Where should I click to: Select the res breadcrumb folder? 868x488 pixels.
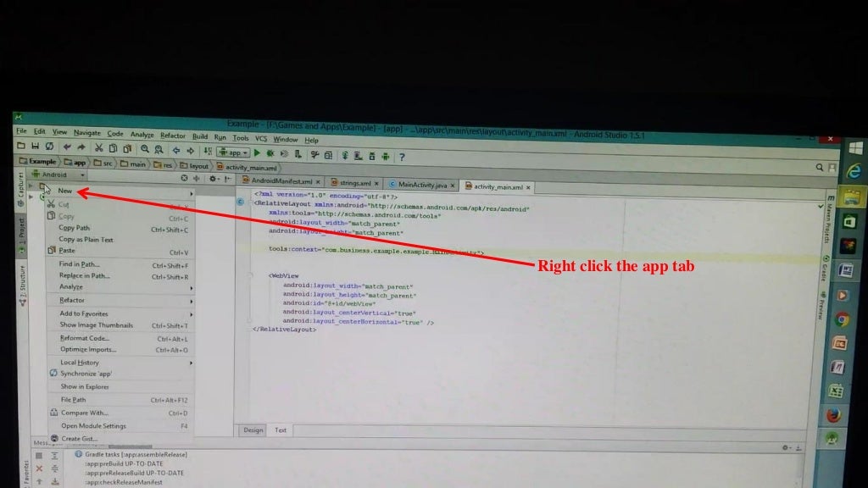[x=163, y=165]
